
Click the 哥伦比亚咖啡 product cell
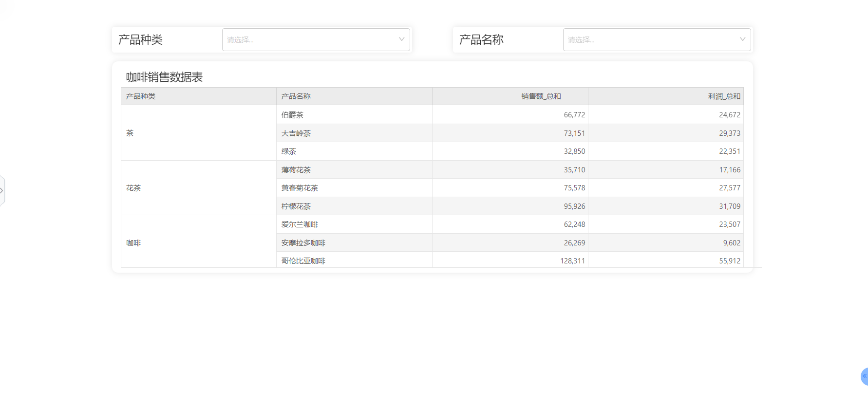[x=354, y=260]
